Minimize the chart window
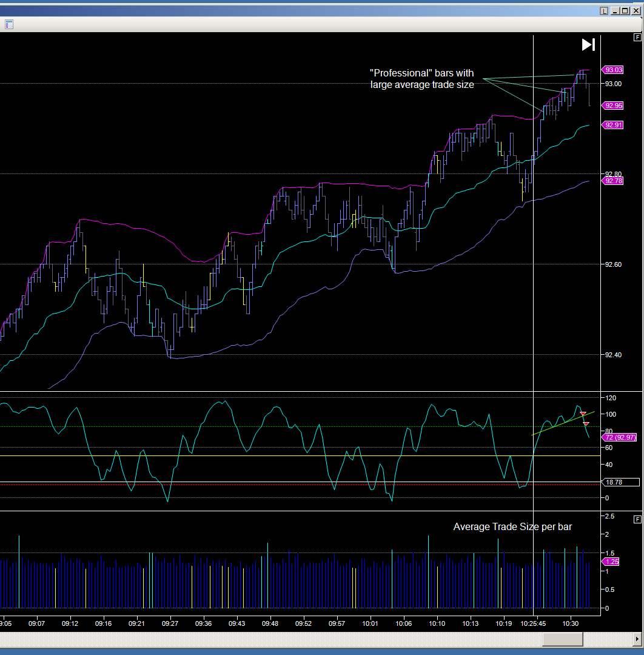Screen dimensions: 644x655 click(615, 11)
